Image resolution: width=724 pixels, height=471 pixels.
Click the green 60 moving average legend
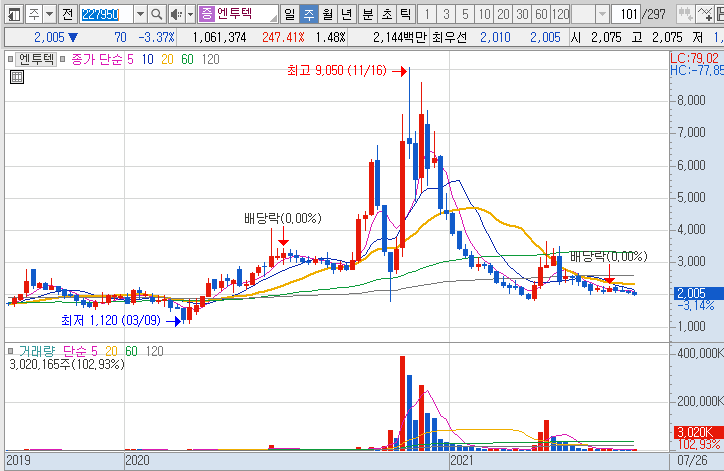(x=187, y=59)
